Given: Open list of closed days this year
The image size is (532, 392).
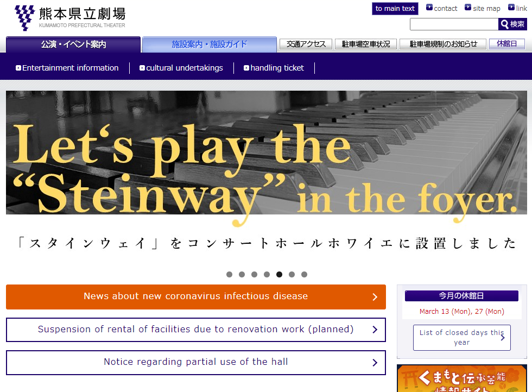Looking at the screenshot, I should point(462,337).
